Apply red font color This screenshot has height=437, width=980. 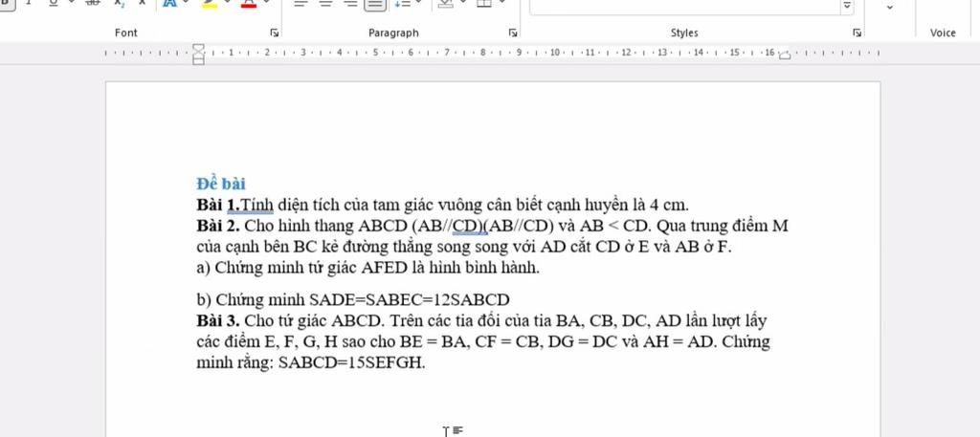(x=250, y=4)
